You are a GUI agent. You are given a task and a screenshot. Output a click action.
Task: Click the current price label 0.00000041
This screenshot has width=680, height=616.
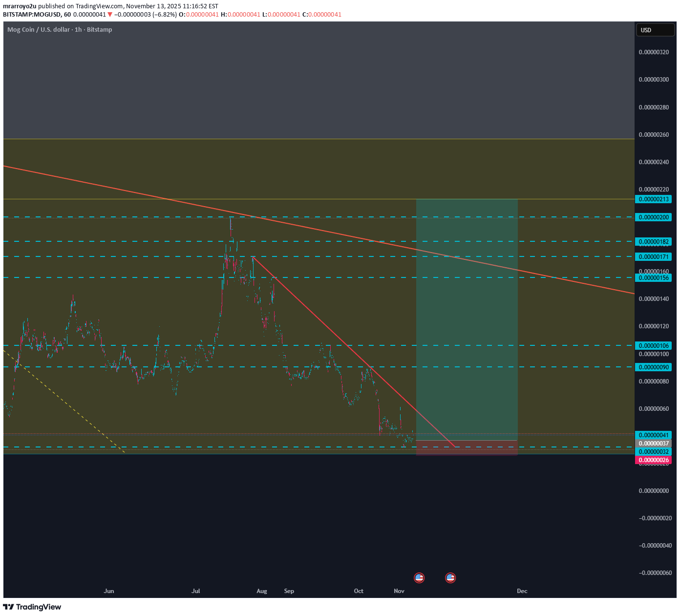pos(654,435)
